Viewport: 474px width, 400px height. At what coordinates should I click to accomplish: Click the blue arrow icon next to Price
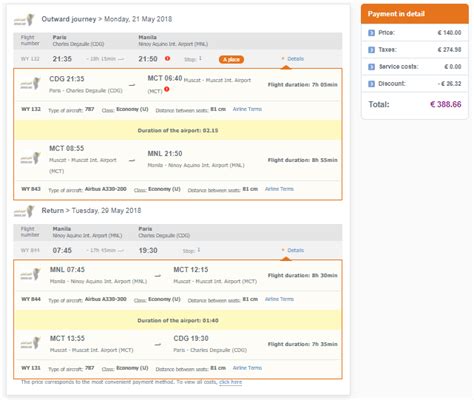point(371,33)
